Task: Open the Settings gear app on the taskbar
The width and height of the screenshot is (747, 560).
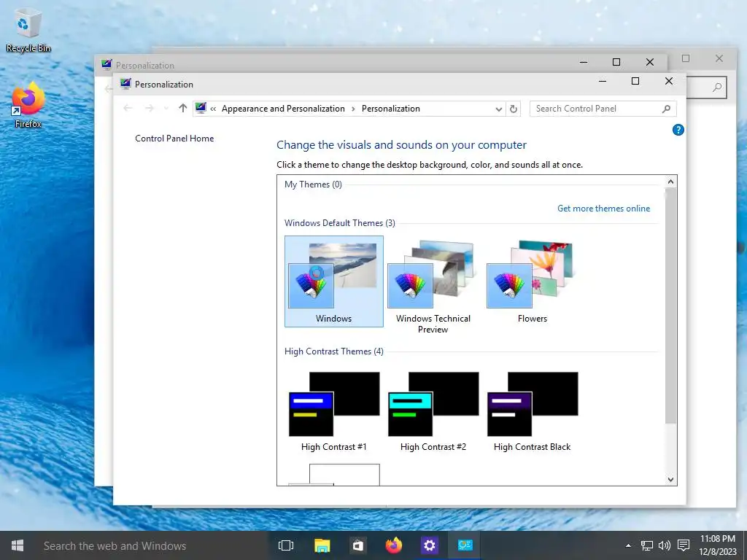Action: point(429,545)
